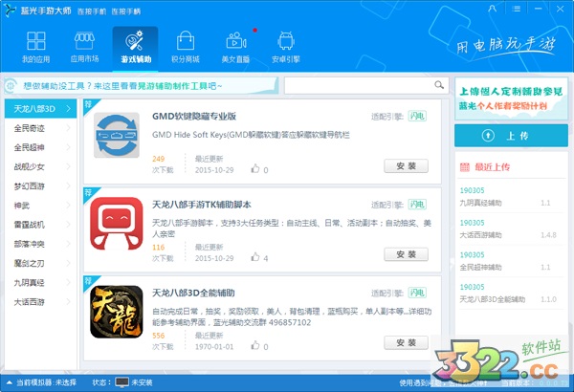The width and height of the screenshot is (574, 392).
Task: Select 神武 in the game list
Action: tap(40, 206)
